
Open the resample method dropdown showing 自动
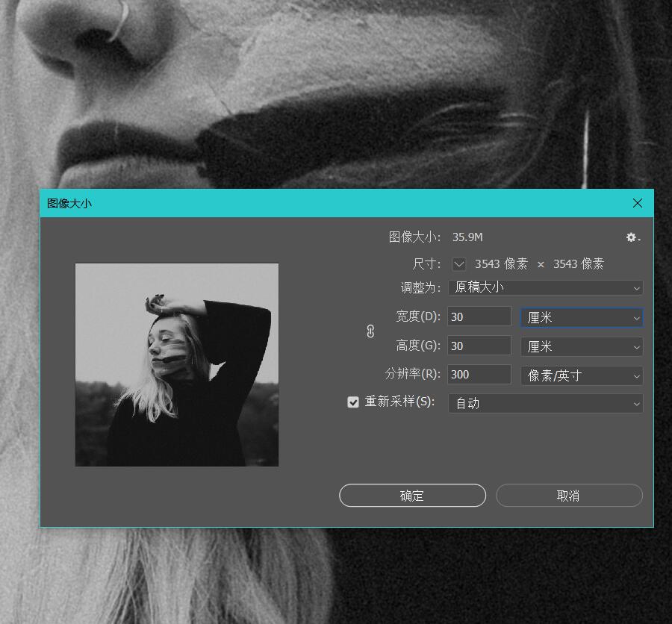(545, 403)
